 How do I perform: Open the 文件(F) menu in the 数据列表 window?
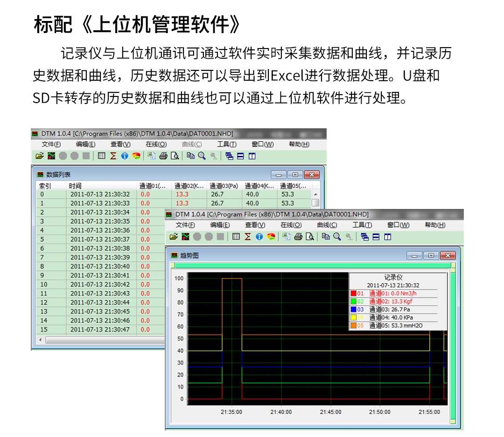coord(51,144)
